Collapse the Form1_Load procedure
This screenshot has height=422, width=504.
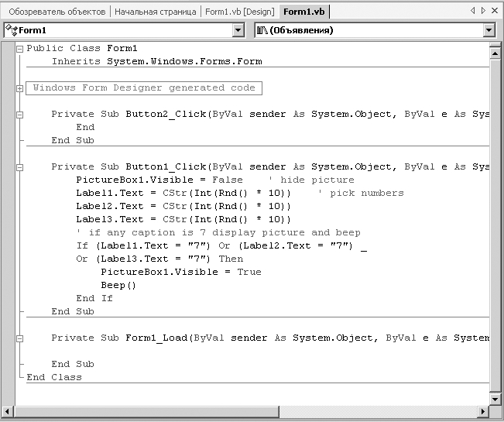click(x=20, y=338)
